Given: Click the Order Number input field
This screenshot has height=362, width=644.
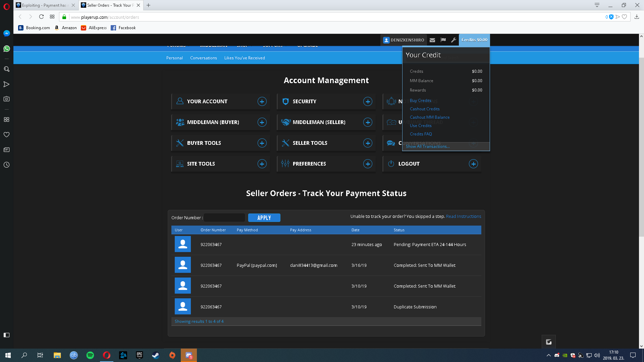Looking at the screenshot, I should click(224, 218).
